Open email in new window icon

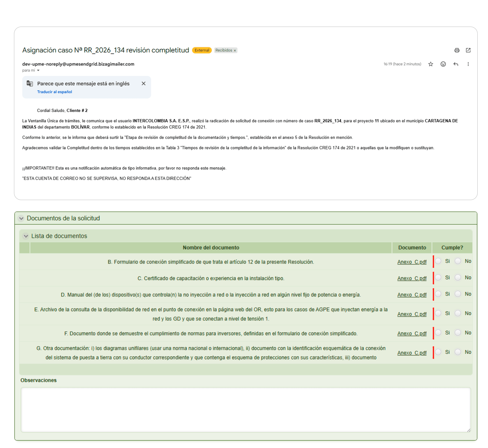point(468,50)
